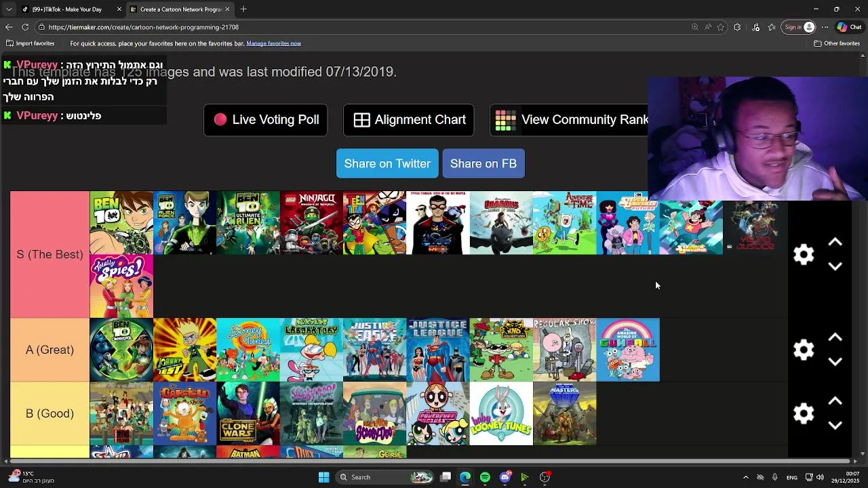Move S tier row up with arrow
Screen dimensions: 868x488
coord(835,242)
